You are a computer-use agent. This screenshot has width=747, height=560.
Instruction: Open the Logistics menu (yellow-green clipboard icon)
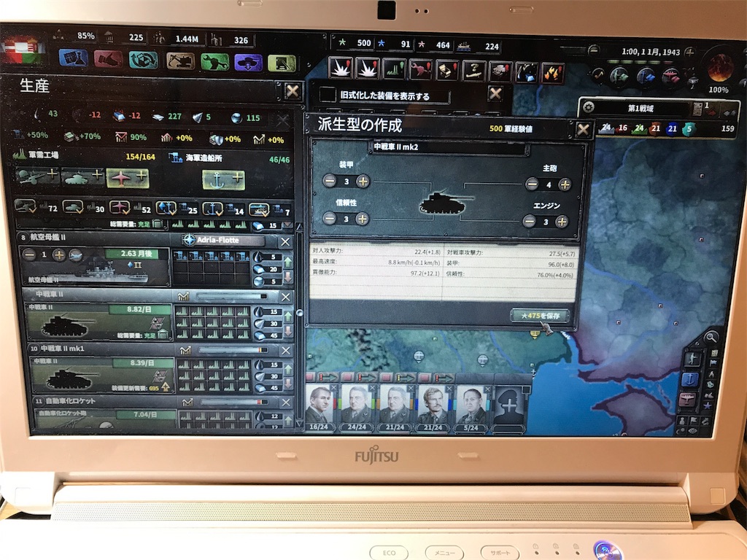[x=282, y=63]
